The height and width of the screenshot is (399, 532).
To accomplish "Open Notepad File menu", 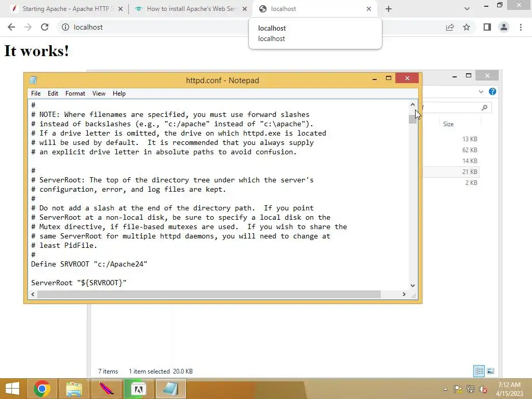I will coord(36,94).
